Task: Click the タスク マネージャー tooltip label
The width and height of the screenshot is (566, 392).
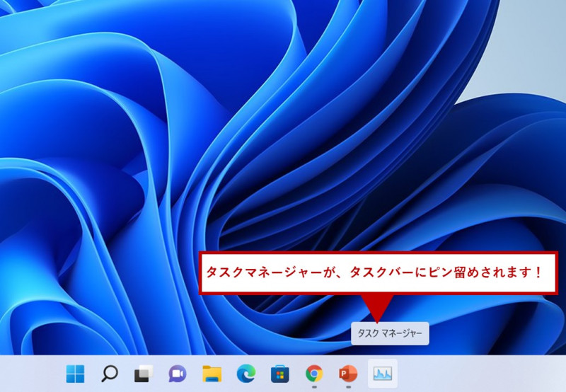Action: tap(390, 333)
